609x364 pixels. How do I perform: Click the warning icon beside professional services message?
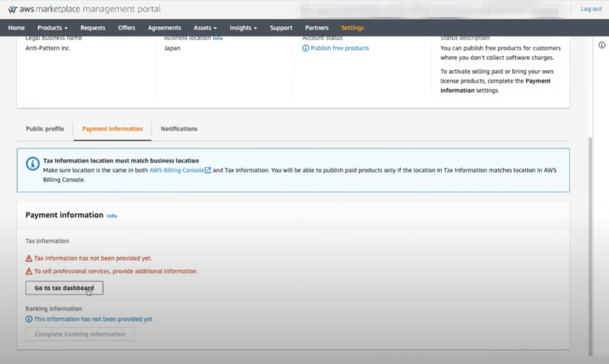pos(29,271)
